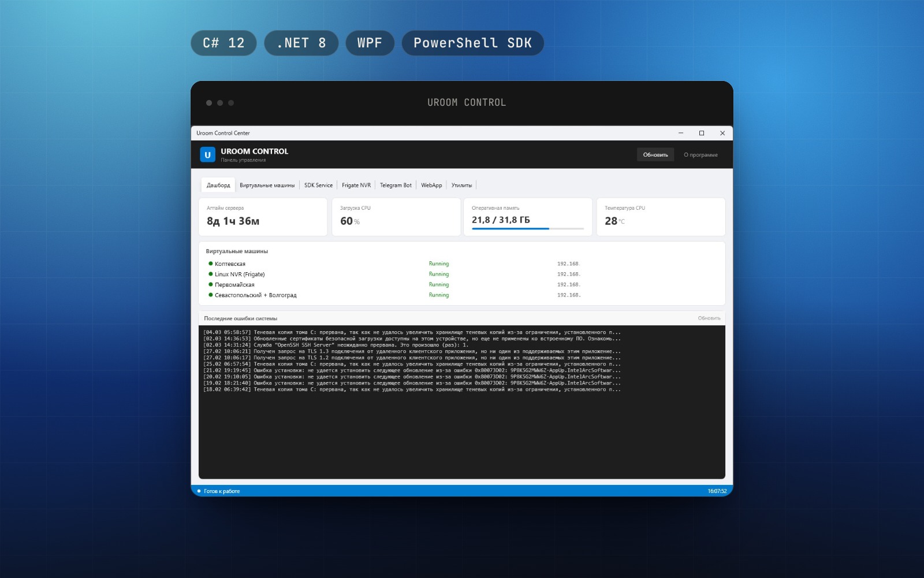Open the WebApp tab
The image size is (924, 578).
point(431,185)
